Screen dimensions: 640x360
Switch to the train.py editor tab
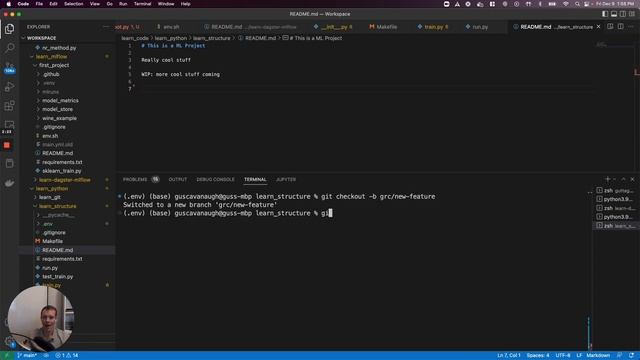click(433, 27)
